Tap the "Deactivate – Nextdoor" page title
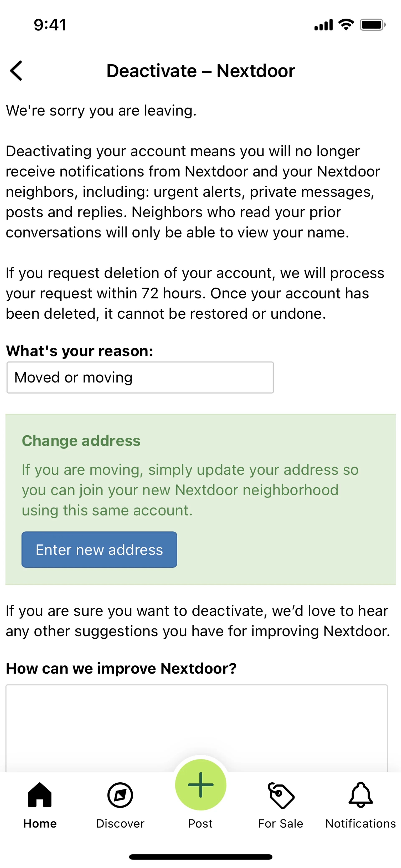The image size is (401, 868). pyautogui.click(x=200, y=71)
